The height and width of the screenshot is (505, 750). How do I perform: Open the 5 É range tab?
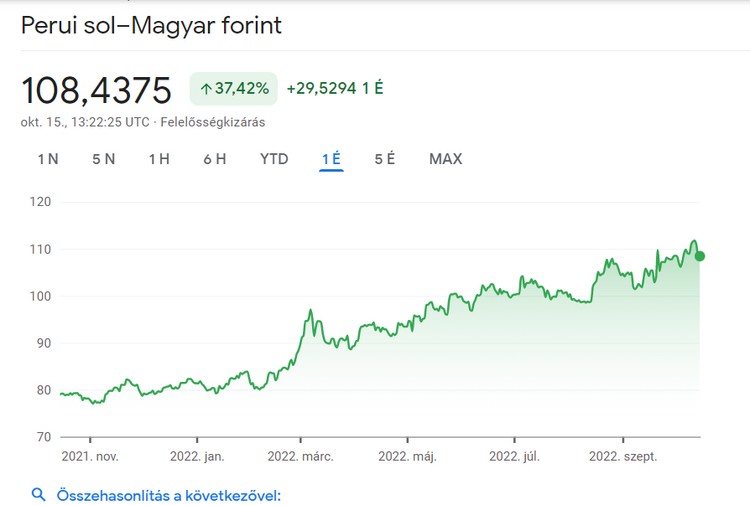tap(385, 159)
